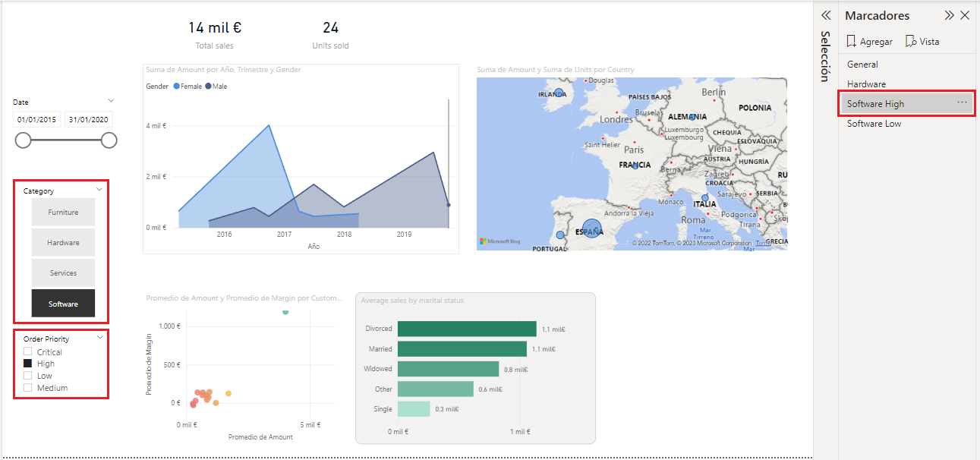Image resolution: width=980 pixels, height=460 pixels.
Task: Select the Software Low bookmark
Action: click(874, 124)
